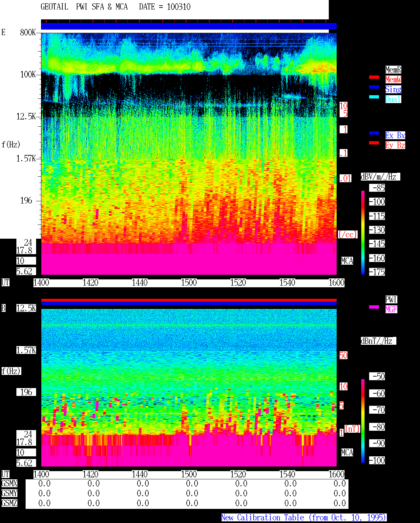420x523 pixels.
Task: Click 1440 on the lower panel time axis
Action: 139,474
